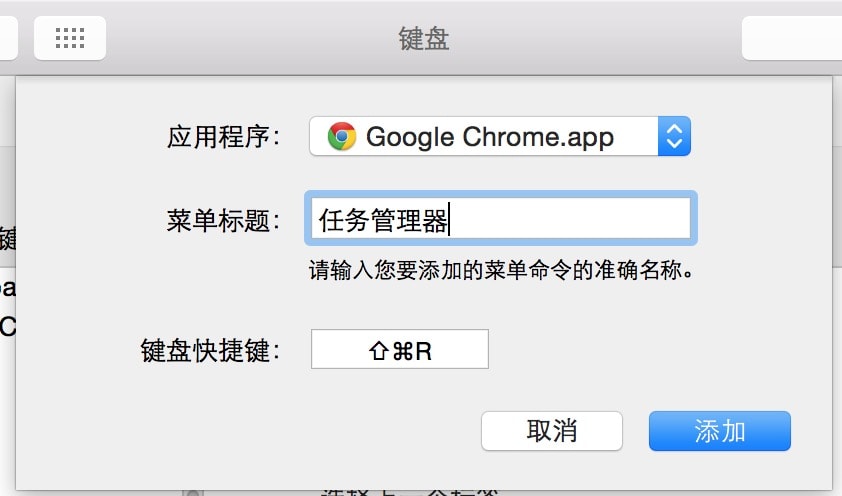Image resolution: width=842 pixels, height=496 pixels.
Task: Click the Google Chrome logo icon
Action: 342,136
